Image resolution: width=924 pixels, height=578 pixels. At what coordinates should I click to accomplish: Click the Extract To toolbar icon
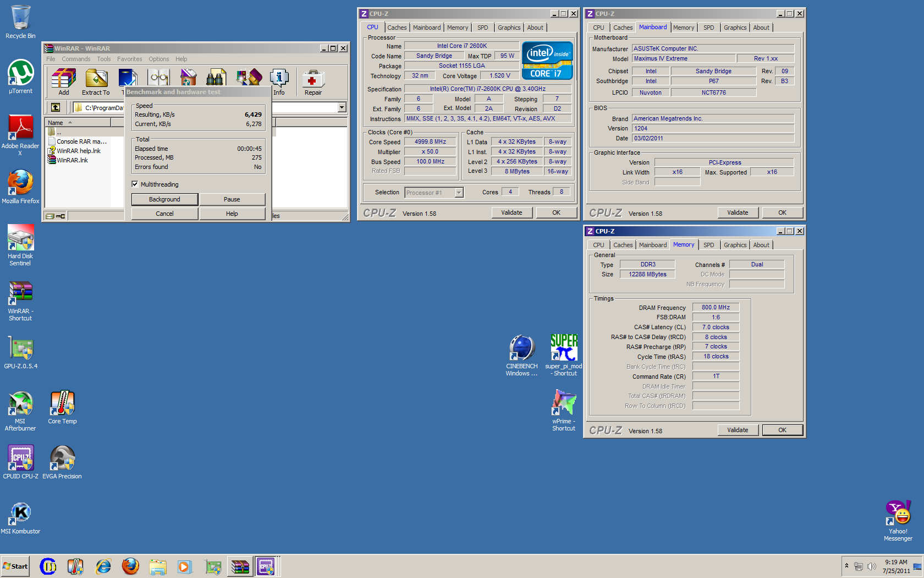point(96,81)
